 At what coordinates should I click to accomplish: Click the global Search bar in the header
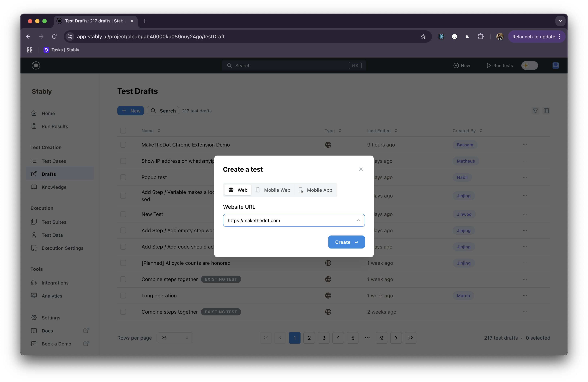click(294, 65)
